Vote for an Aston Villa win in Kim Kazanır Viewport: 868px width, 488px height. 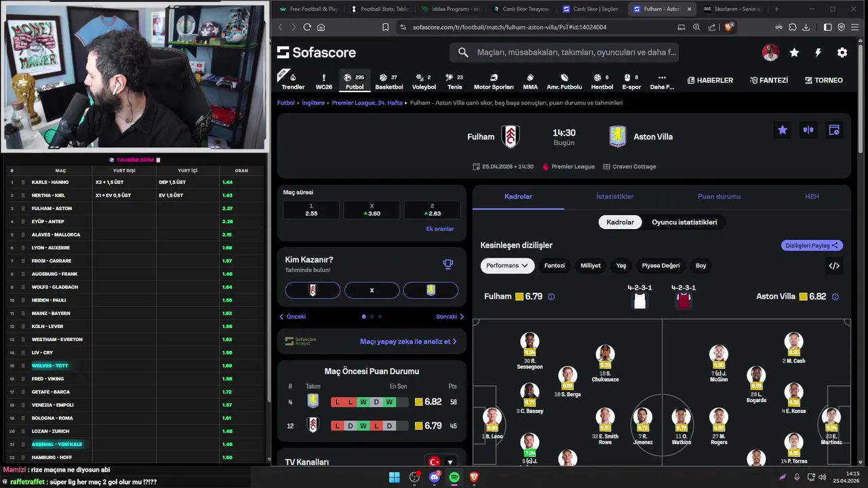[x=431, y=290]
